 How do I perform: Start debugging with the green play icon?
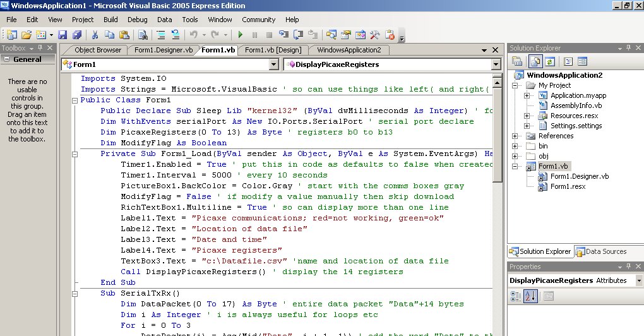pyautogui.click(x=241, y=35)
